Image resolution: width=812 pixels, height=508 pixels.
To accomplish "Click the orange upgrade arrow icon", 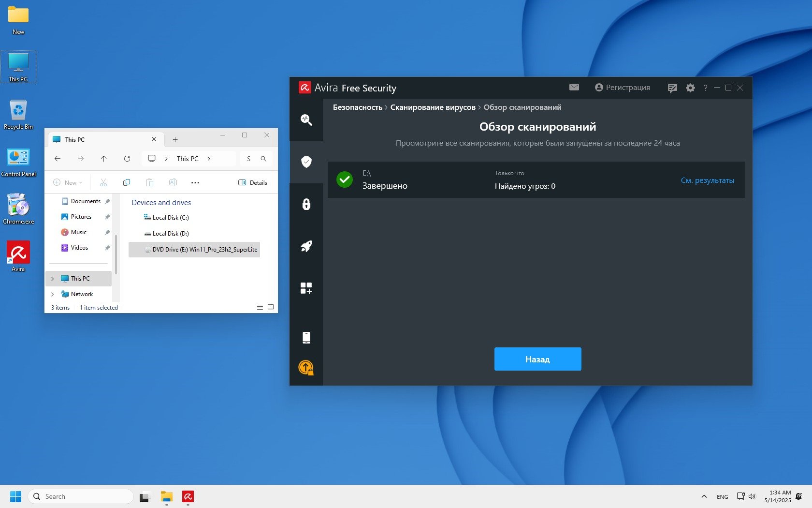I will click(x=306, y=368).
